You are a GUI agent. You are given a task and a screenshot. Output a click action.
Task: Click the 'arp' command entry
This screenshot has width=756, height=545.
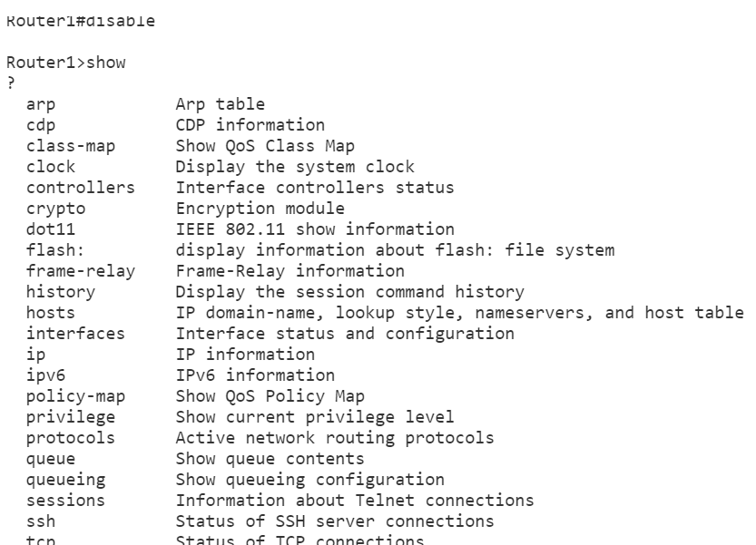pyautogui.click(x=41, y=104)
